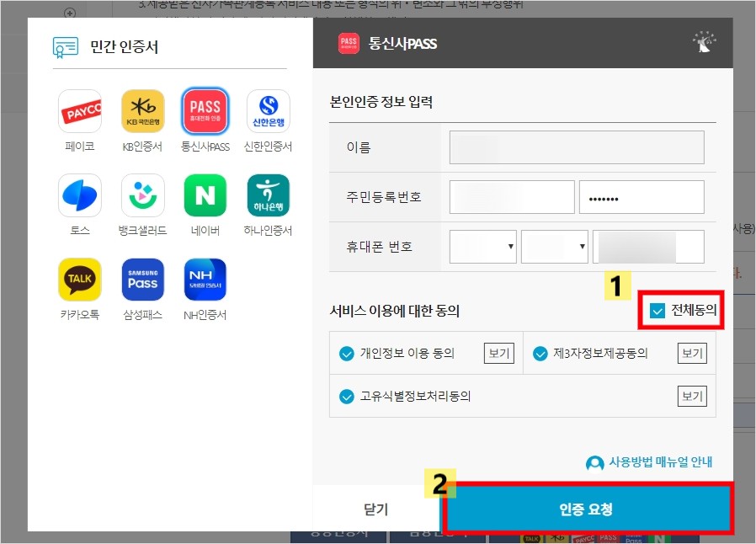This screenshot has width=756, height=544.
Task: Click the user icon beside 사용방법 매뉴얼 안내
Action: click(x=594, y=463)
